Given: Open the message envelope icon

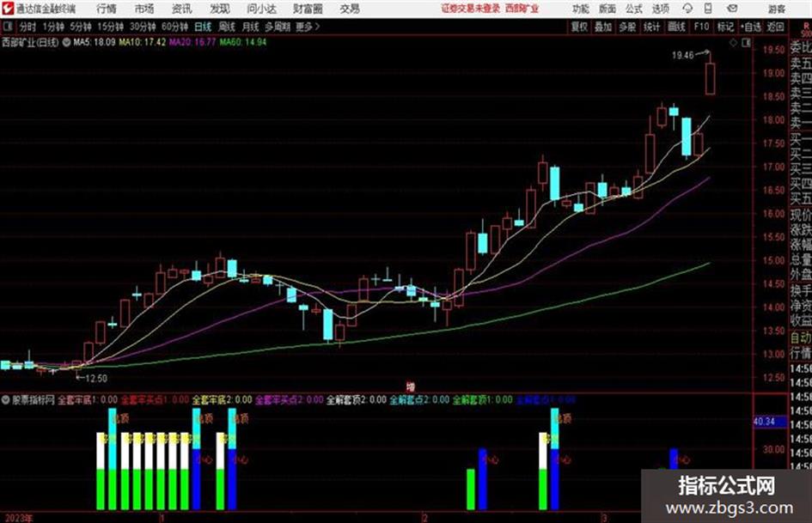Looking at the screenshot, I should 732,9.
